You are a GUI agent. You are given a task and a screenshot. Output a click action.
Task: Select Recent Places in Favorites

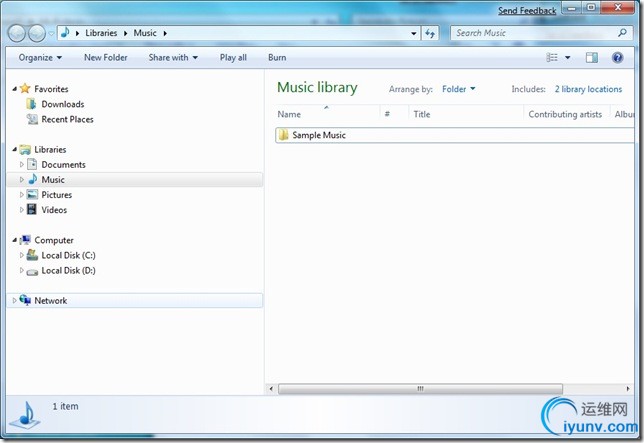pyautogui.click(x=67, y=119)
